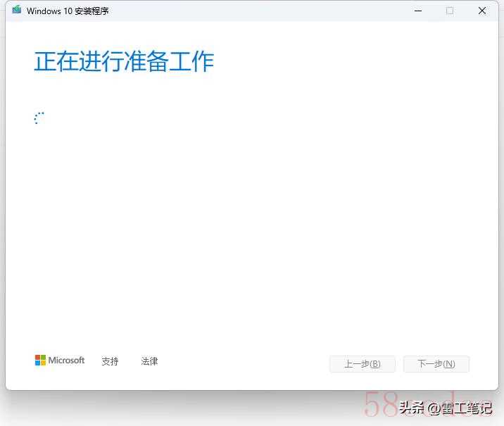Image resolution: width=504 pixels, height=426 pixels.
Task: Close the Windows 10 安装程序 window
Action: click(481, 11)
